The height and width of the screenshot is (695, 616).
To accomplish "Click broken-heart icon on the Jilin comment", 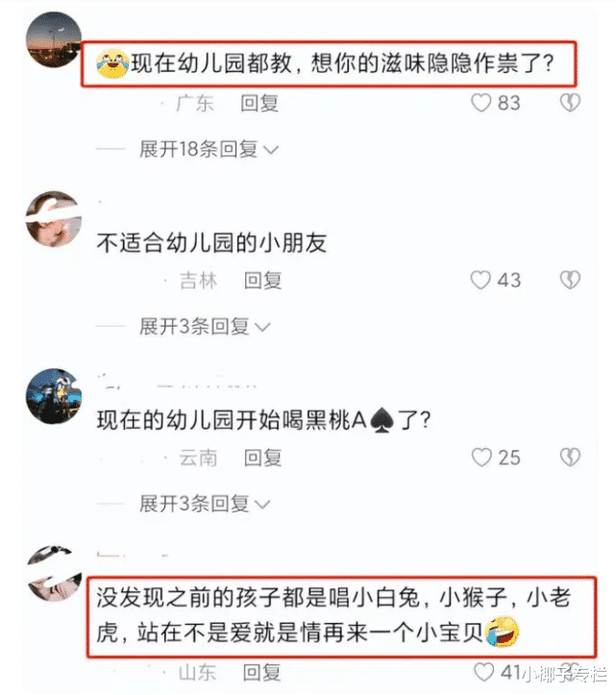I will point(570,280).
